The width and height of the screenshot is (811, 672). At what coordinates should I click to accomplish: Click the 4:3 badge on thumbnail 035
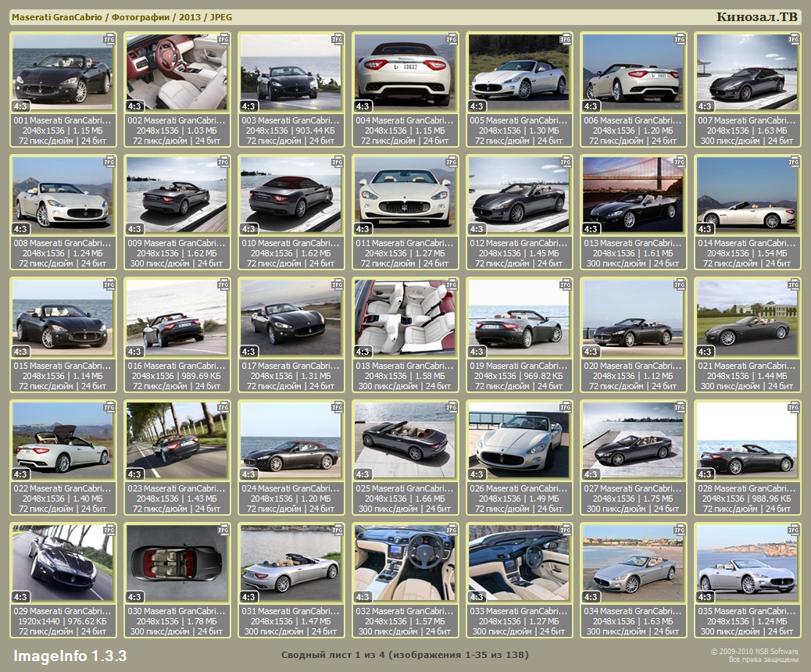tap(705, 597)
